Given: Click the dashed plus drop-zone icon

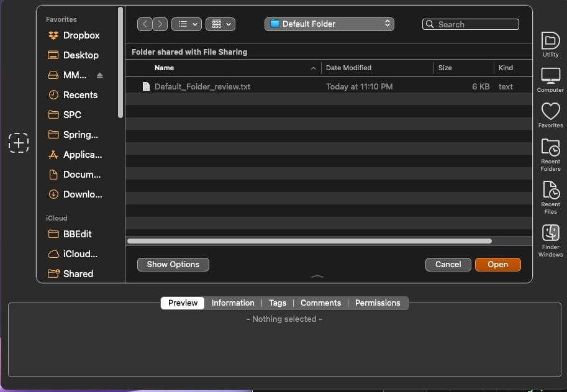Looking at the screenshot, I should click(x=19, y=143).
